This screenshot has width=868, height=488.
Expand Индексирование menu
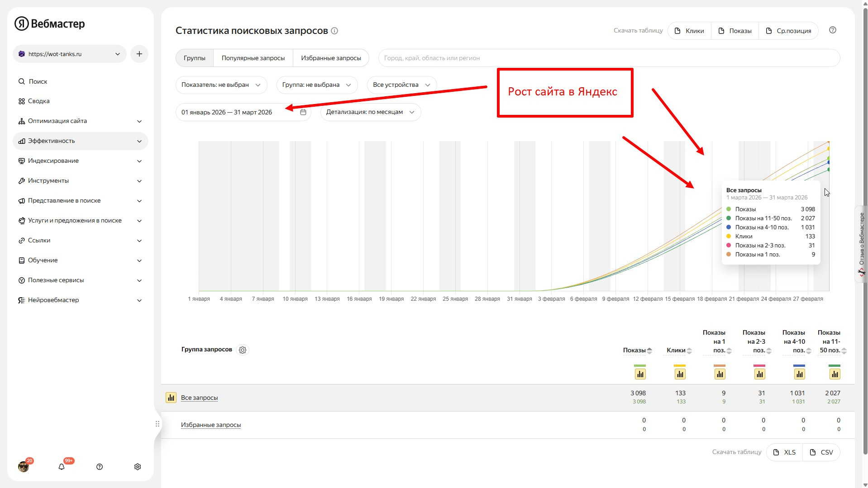point(81,161)
